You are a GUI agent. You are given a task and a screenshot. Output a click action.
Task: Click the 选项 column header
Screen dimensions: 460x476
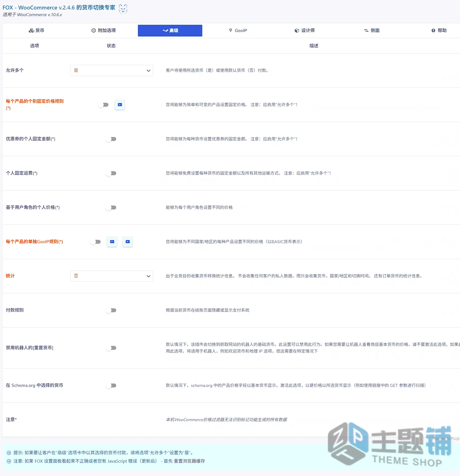tap(35, 46)
